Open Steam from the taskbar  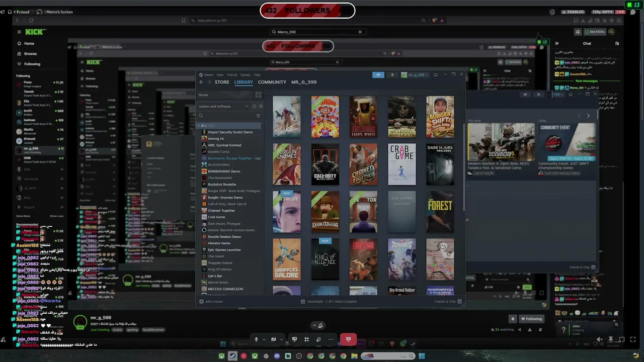coord(232,356)
